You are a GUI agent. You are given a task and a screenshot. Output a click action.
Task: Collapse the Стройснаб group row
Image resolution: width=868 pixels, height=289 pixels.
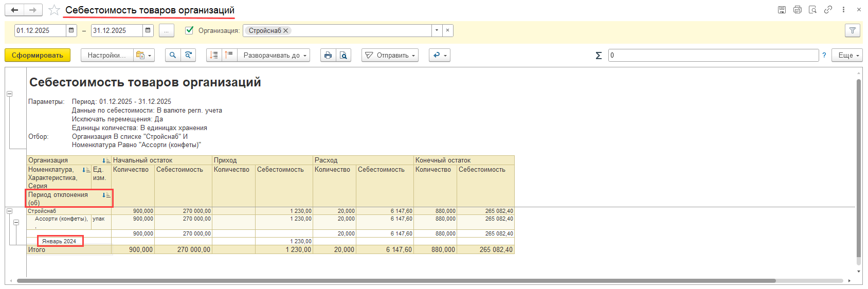(9, 211)
